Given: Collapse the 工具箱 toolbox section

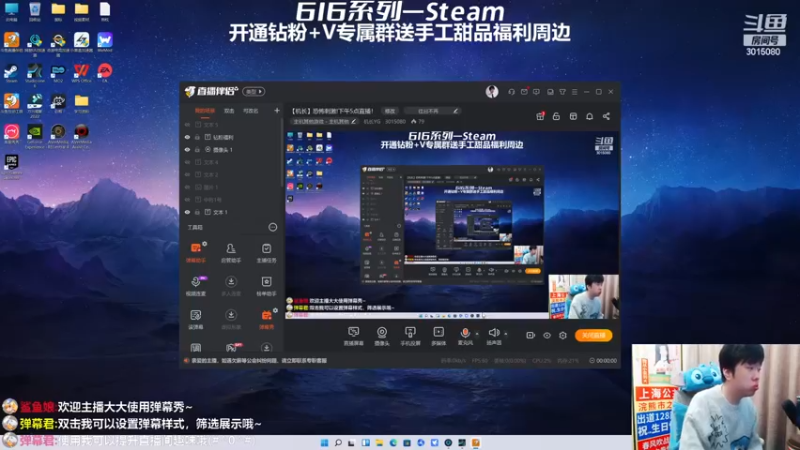Looking at the screenshot, I should tap(273, 227).
